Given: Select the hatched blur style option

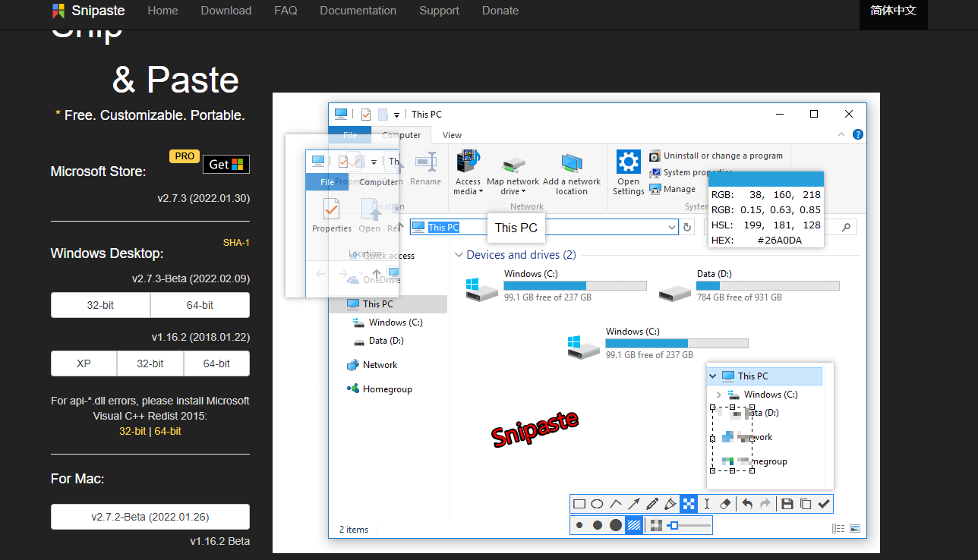Looking at the screenshot, I should pyautogui.click(x=634, y=525).
